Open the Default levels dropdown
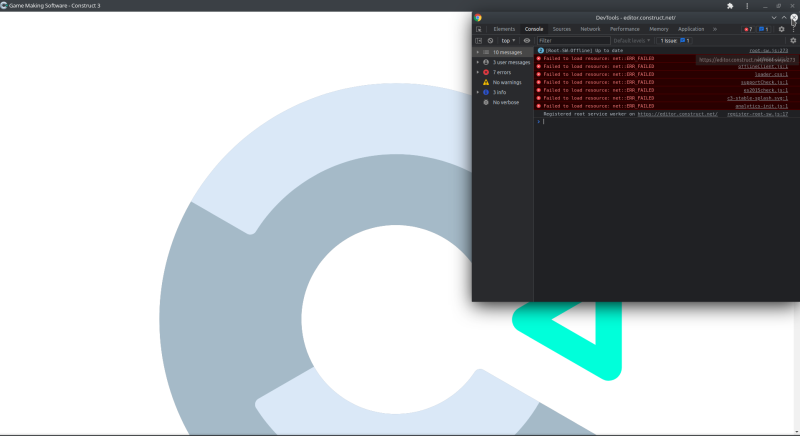Viewport: 800px width, 436px height. tap(632, 41)
